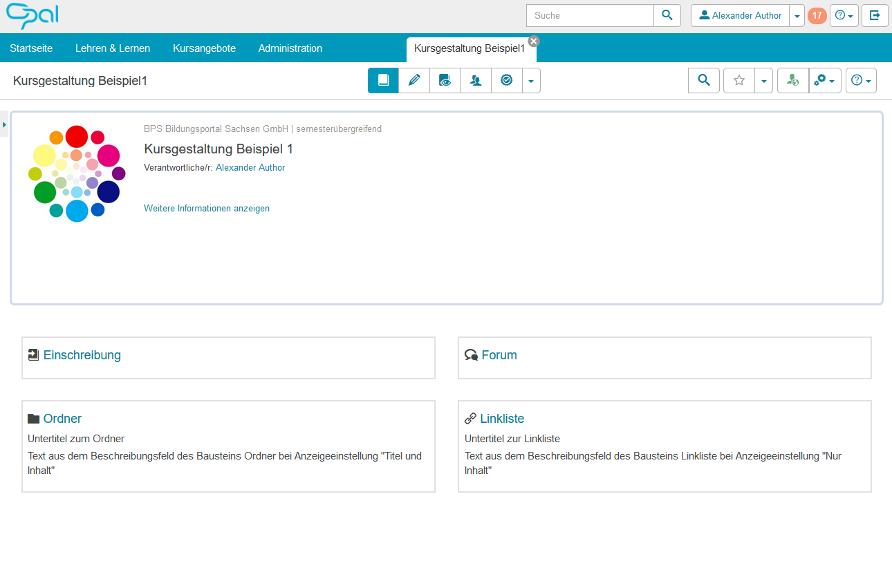The image size is (892, 588).
Task: Bookmark this course with the star icon
Action: pos(738,80)
